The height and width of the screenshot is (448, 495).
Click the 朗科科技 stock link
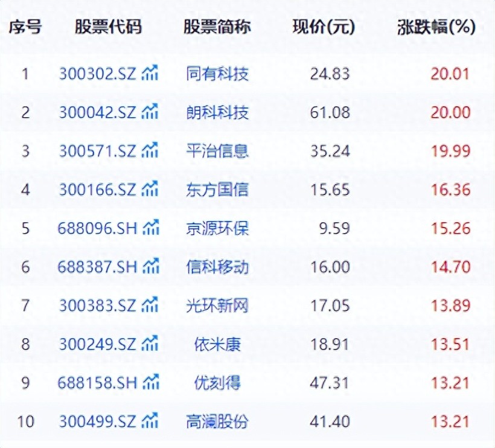click(217, 113)
